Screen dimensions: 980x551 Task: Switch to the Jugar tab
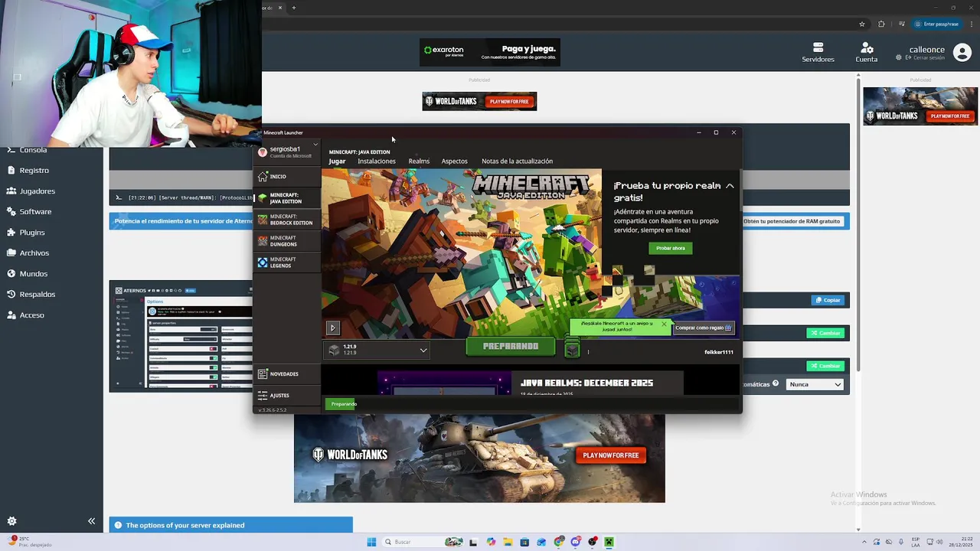[337, 161]
